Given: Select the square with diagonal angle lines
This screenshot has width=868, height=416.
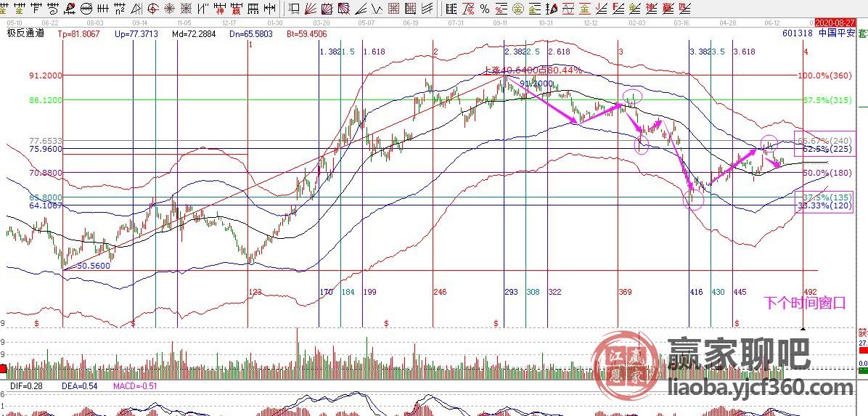Looking at the screenshot, I should click(327, 8).
